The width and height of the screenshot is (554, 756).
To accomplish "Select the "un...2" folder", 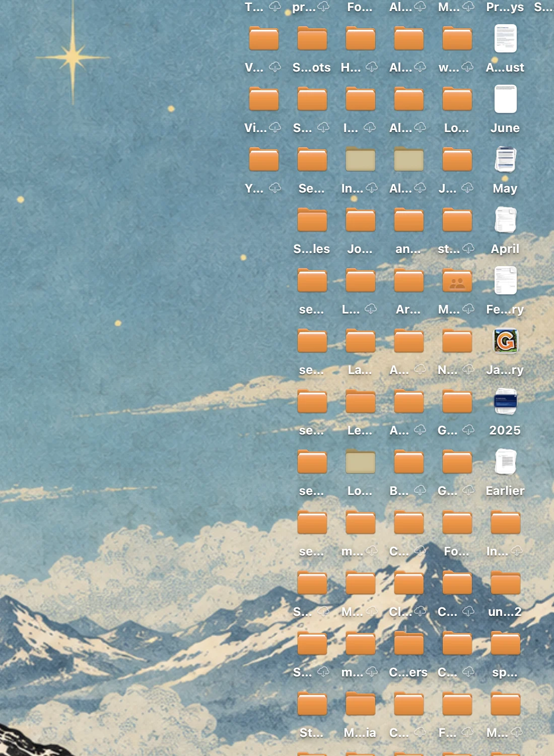I will (505, 584).
